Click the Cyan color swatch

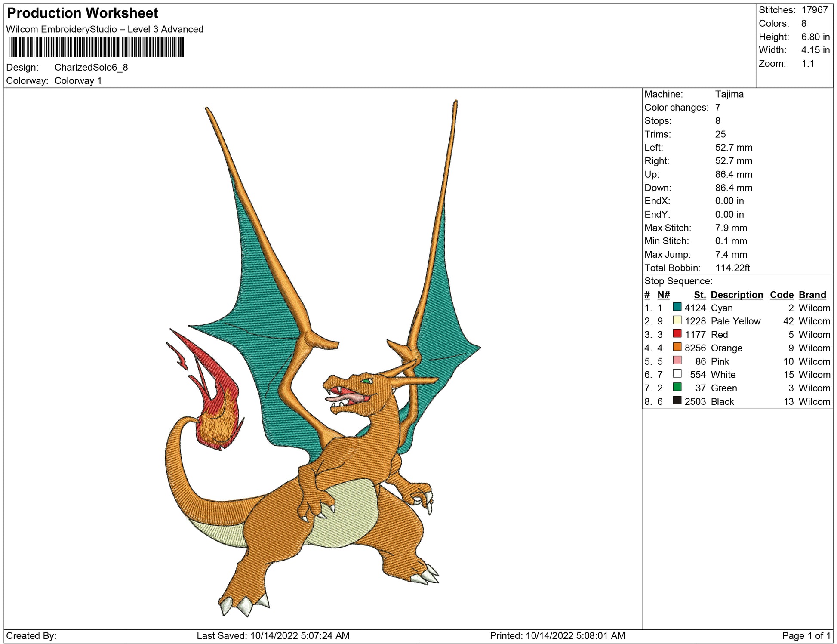(x=677, y=307)
